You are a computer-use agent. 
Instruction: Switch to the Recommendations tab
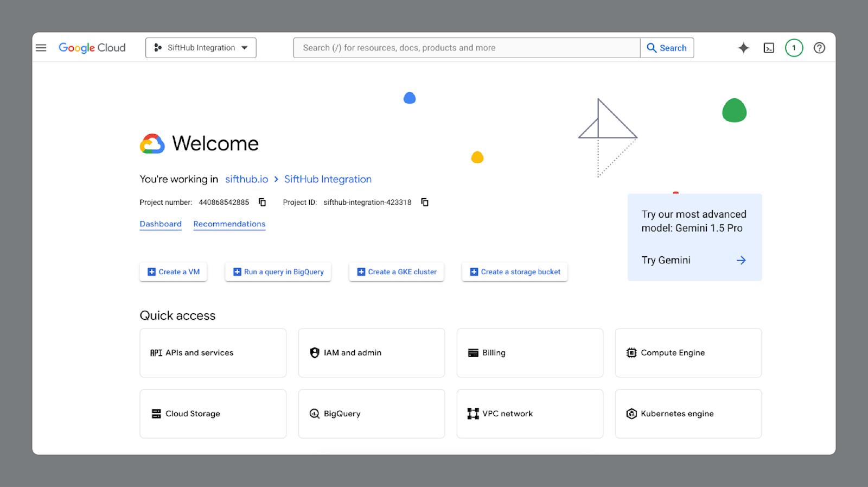(x=229, y=224)
